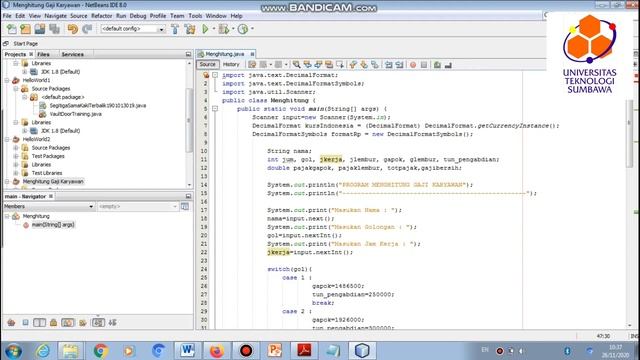Start macro recording with the red circle
The height and width of the screenshot is (360, 640).
[413, 64]
